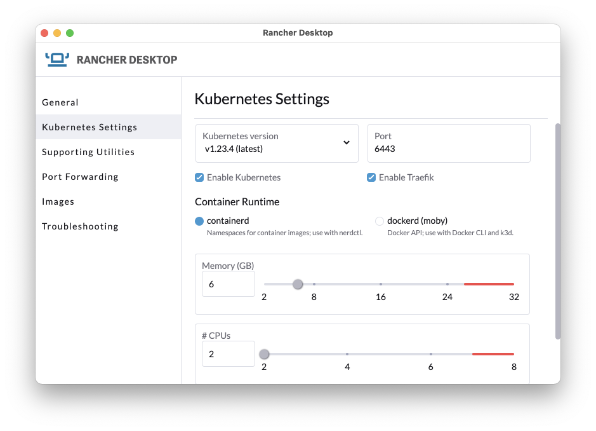Select Kubernetes Settings in the sidebar

108,127
